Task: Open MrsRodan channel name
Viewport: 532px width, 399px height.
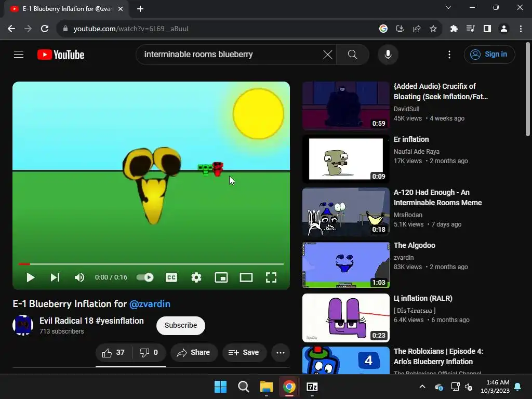Action: click(x=408, y=215)
